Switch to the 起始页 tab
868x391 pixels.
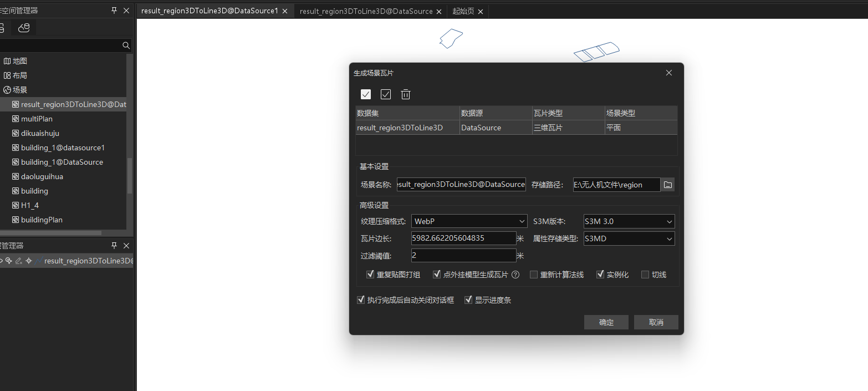(x=463, y=11)
